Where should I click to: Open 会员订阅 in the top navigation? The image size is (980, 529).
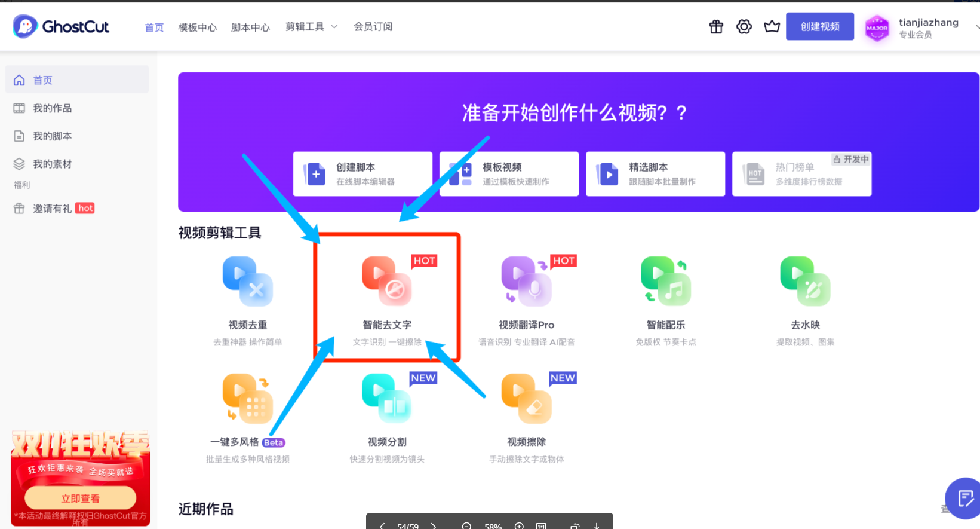373,27
